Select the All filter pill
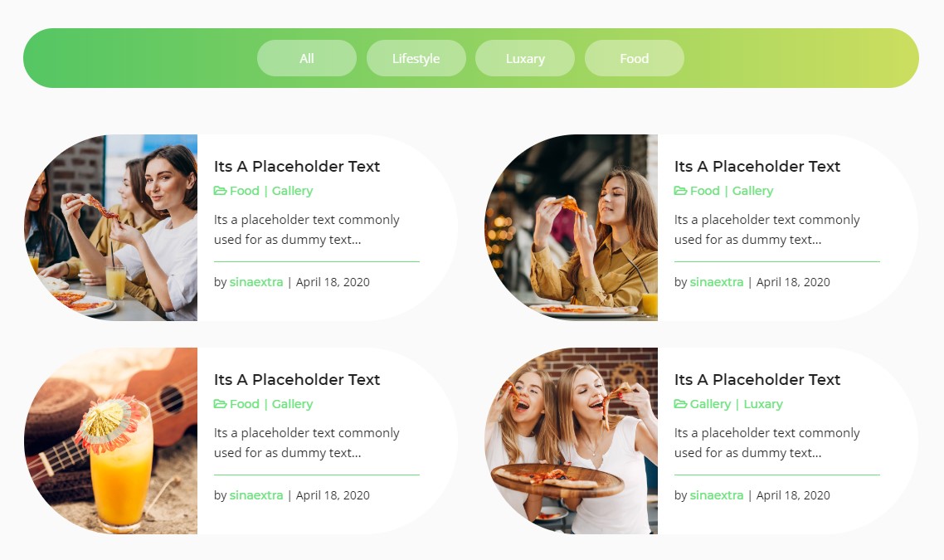Image resolution: width=944 pixels, height=560 pixels. pos(306,58)
